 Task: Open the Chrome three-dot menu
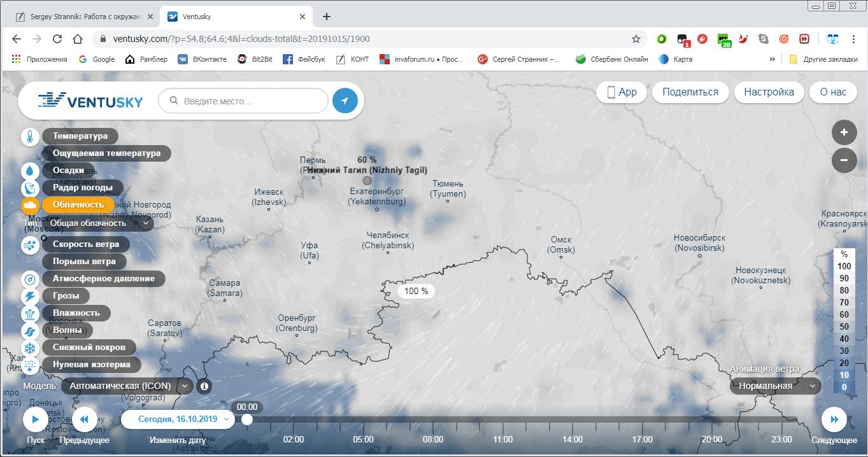coord(854,39)
